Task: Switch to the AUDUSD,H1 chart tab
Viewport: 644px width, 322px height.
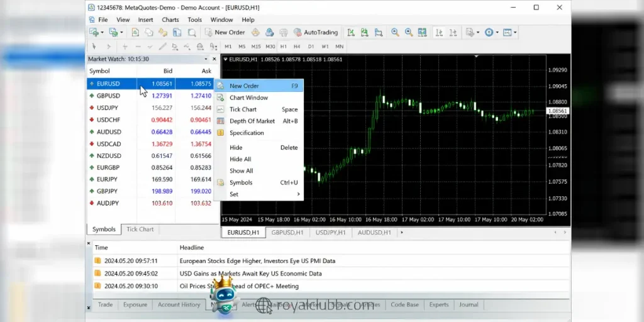Action: (x=374, y=233)
